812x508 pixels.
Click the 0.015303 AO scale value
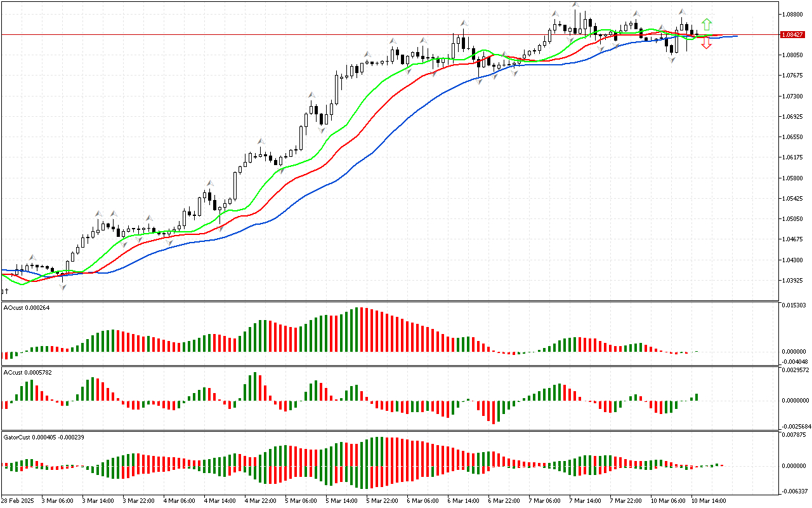[x=793, y=306]
